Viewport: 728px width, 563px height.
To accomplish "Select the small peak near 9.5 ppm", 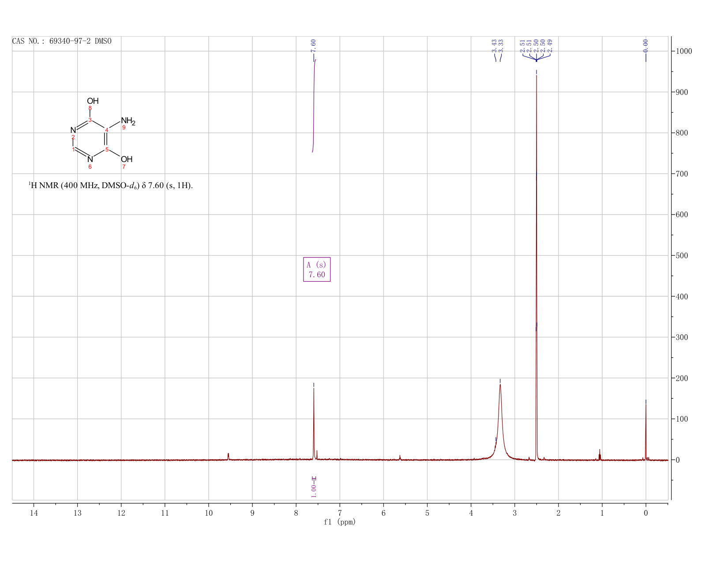I will pos(228,456).
